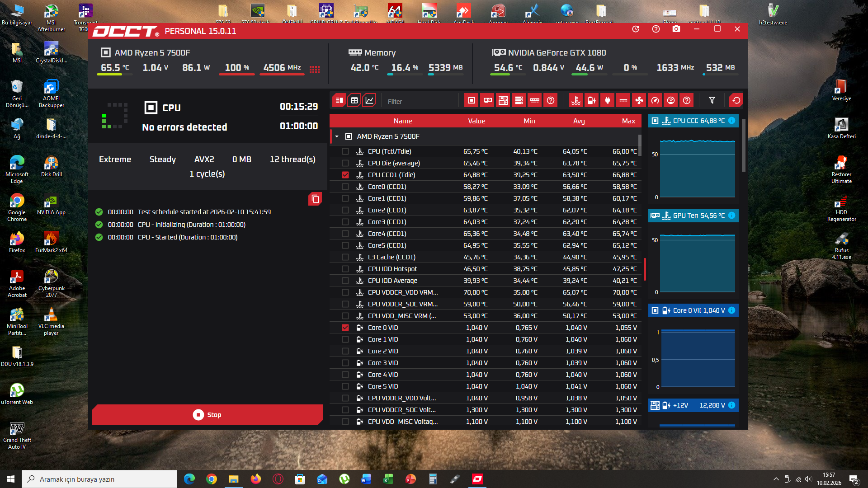868x488 pixels.
Task: Sort sensors by the Min column header
Action: [529, 121]
